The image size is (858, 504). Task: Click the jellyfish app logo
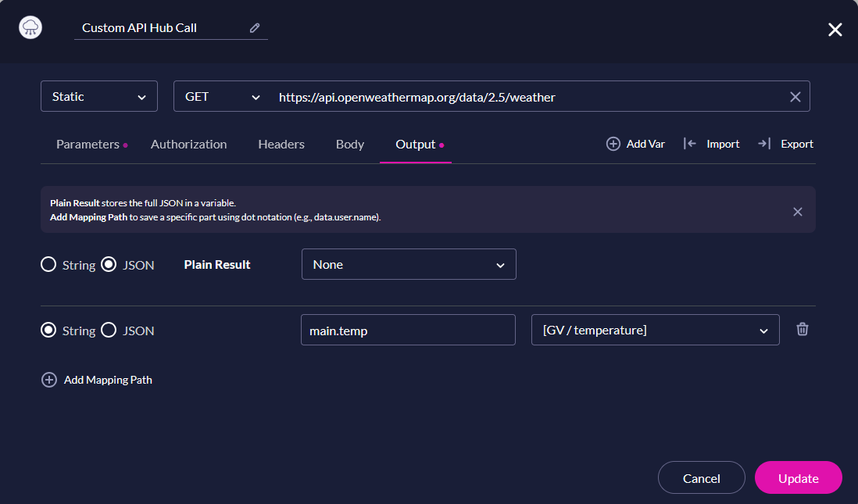click(x=30, y=29)
